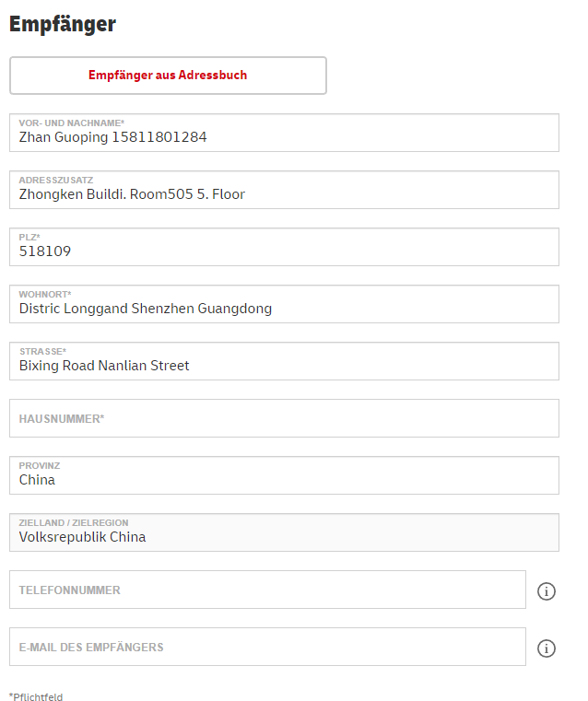
Task: Focus the empty Hausnummer field
Action: click(x=284, y=418)
